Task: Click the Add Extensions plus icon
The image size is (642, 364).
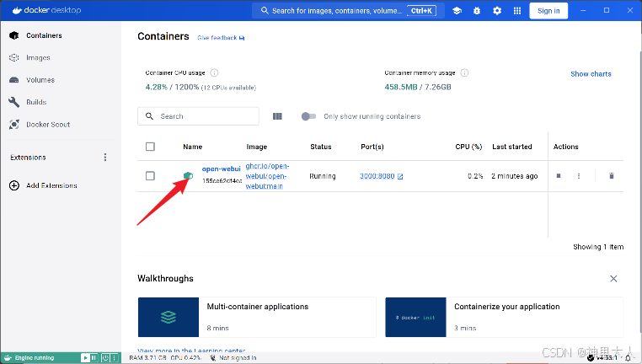Action: tap(14, 185)
